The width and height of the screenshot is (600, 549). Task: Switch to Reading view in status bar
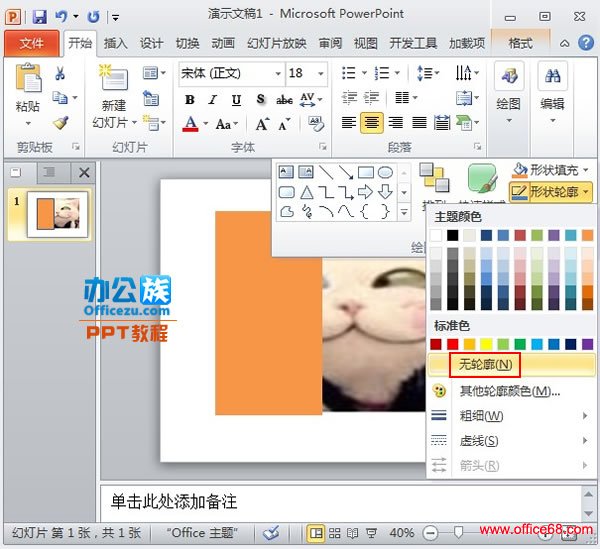pos(352,533)
